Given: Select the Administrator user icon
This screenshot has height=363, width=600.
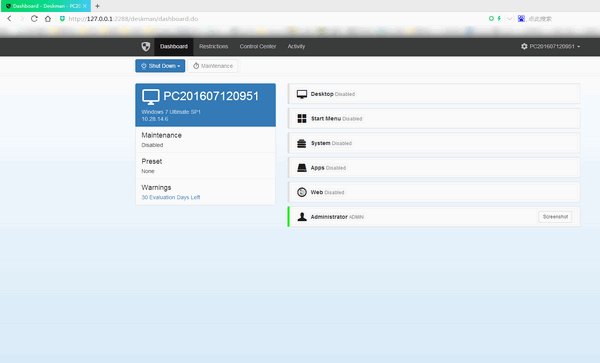Looking at the screenshot, I should pyautogui.click(x=302, y=217).
